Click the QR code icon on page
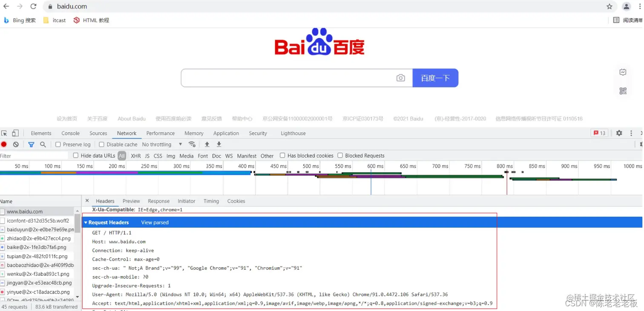 (623, 91)
